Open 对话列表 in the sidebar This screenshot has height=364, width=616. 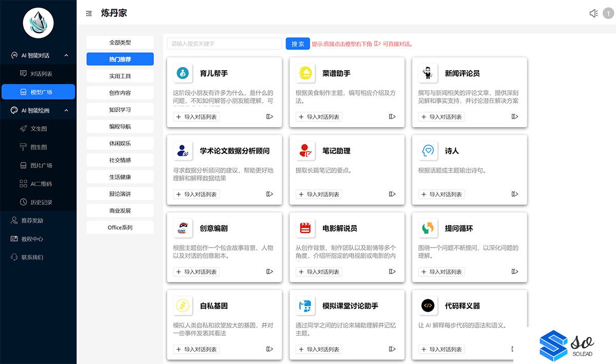point(38,74)
